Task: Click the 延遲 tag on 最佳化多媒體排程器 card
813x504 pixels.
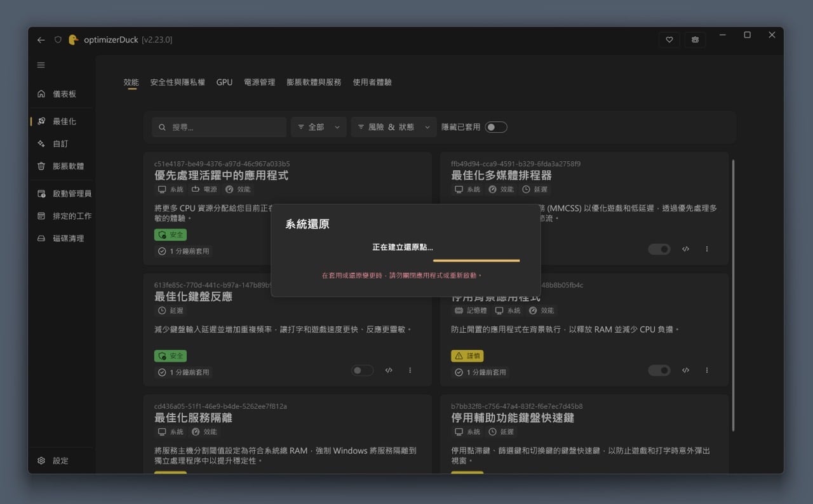Action: [x=535, y=189]
